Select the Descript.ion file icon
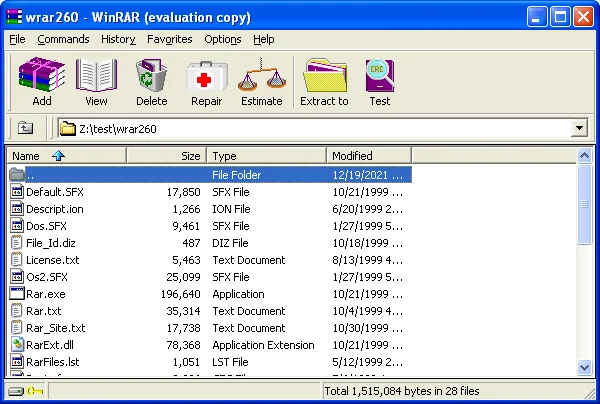600x404 pixels. tap(17, 209)
